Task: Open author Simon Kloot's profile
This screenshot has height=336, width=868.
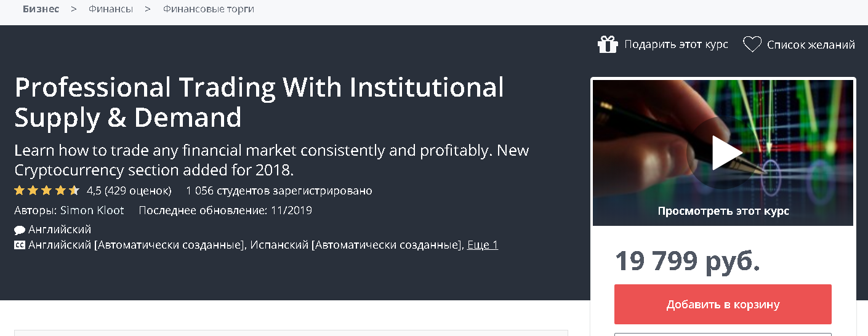Action: pos(92,210)
